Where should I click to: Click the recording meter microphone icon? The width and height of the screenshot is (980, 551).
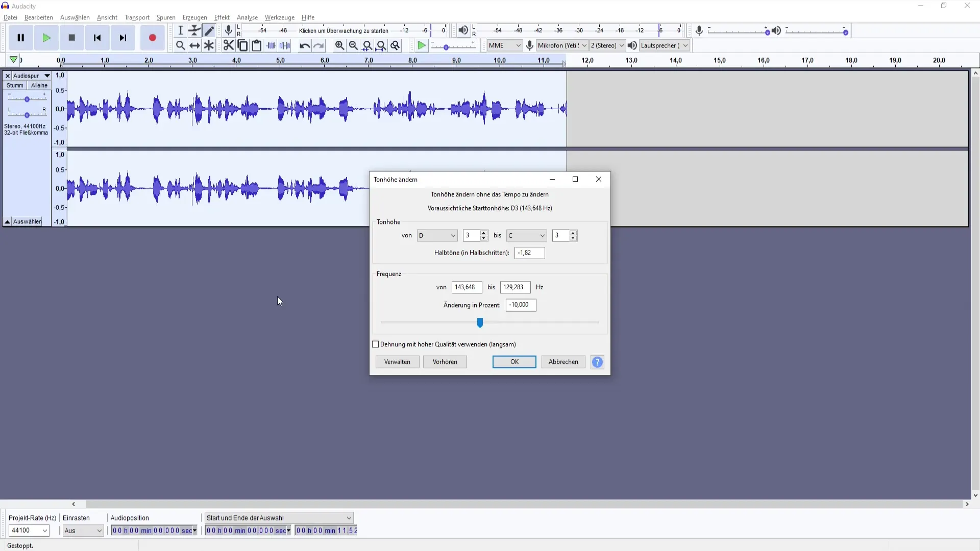click(229, 31)
